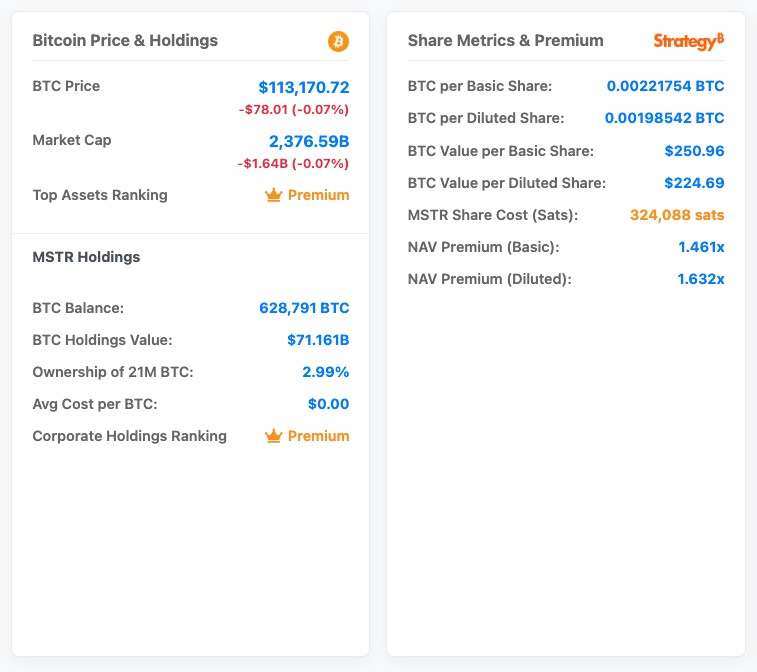The image size is (757, 672).
Task: Click the Avg Cost per BTC value
Action: click(328, 404)
